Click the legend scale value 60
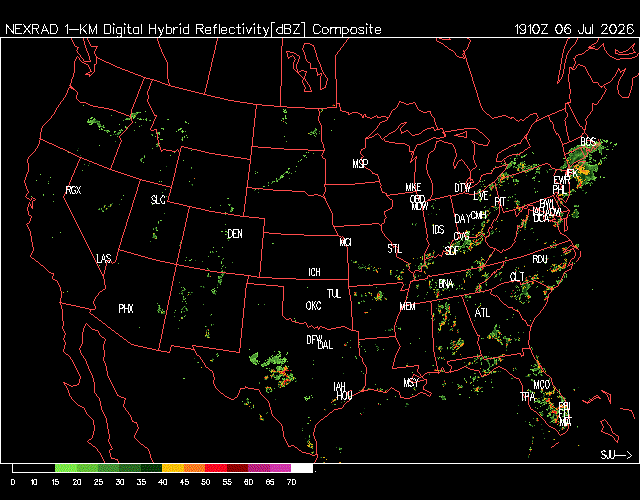This screenshot has width=640, height=500. (x=248, y=482)
